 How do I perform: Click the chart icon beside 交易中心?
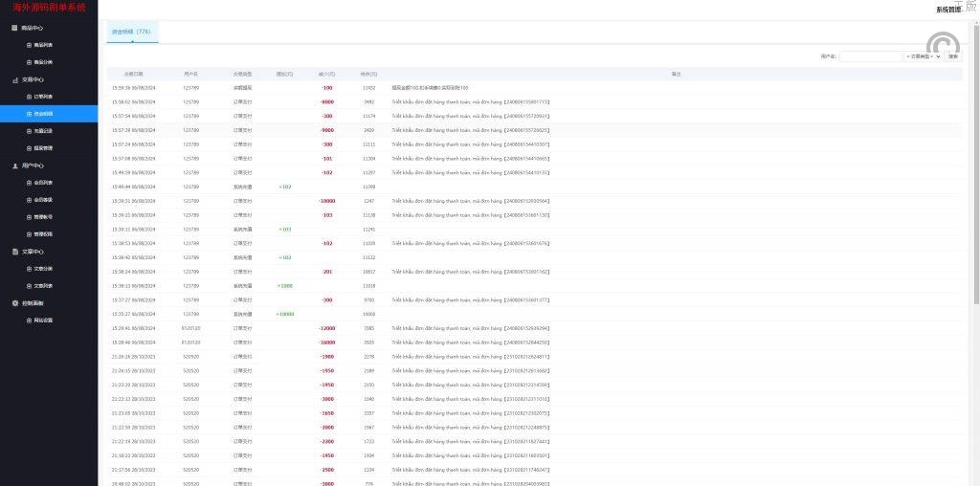pyautogui.click(x=14, y=79)
